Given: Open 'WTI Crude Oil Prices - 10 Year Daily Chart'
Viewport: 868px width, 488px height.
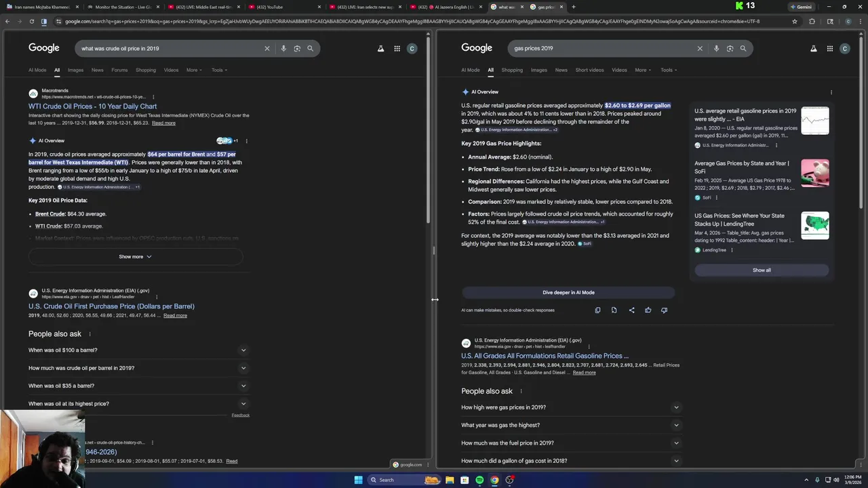Looking at the screenshot, I should 92,106.
